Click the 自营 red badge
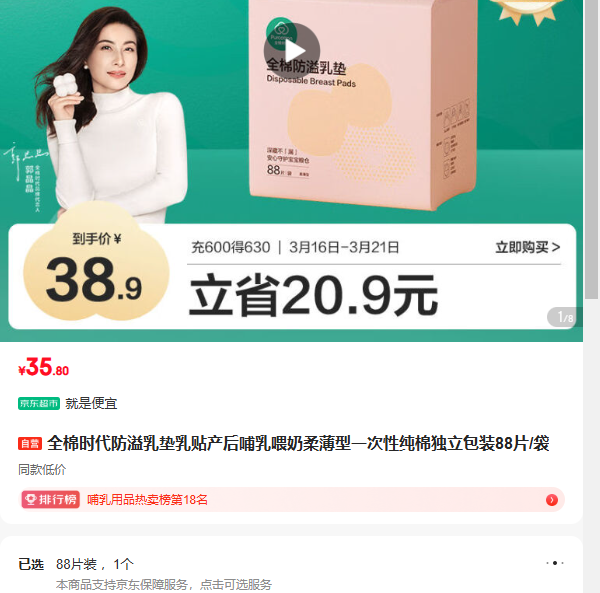Screen dimensions: 600x593 click(x=30, y=443)
